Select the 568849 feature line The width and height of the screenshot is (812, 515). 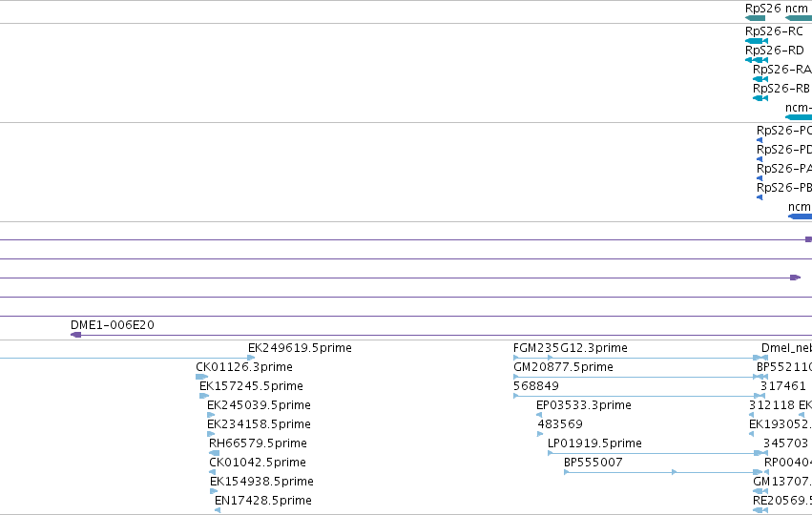[639, 396]
